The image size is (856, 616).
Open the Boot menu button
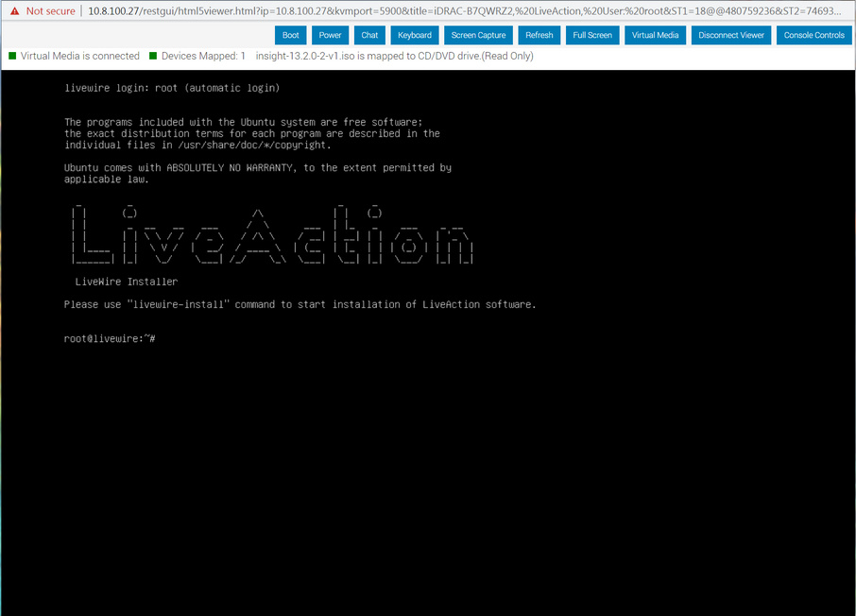(x=290, y=35)
